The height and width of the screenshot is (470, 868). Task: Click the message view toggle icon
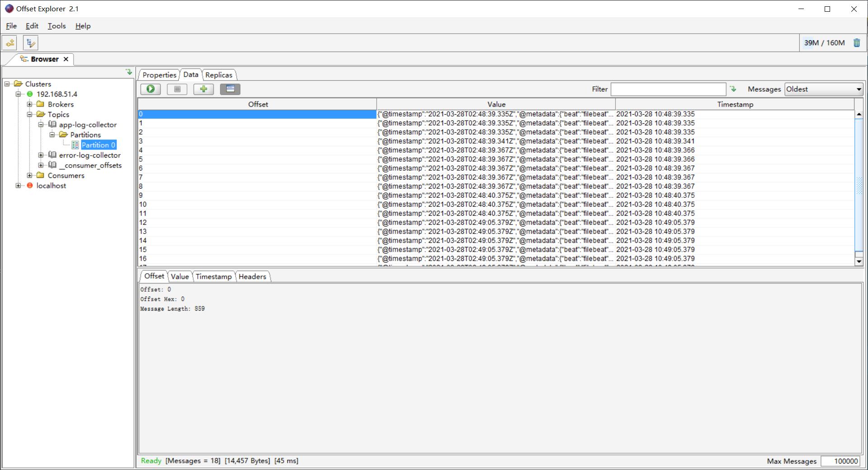(230, 89)
